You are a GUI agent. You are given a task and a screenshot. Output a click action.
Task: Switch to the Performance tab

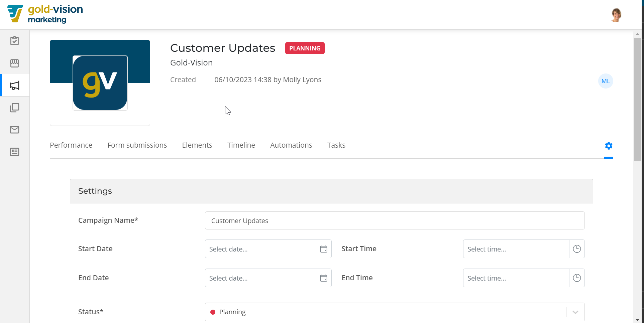pos(71,145)
